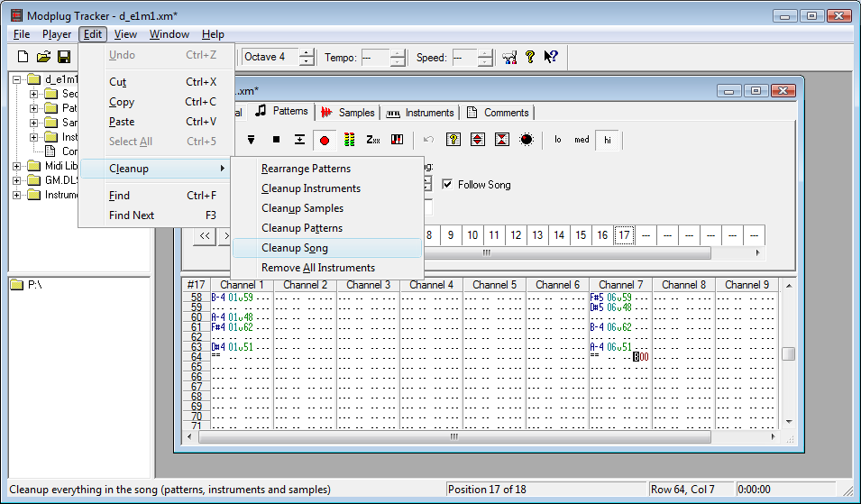Choose Rearrange Patterns

327,169
